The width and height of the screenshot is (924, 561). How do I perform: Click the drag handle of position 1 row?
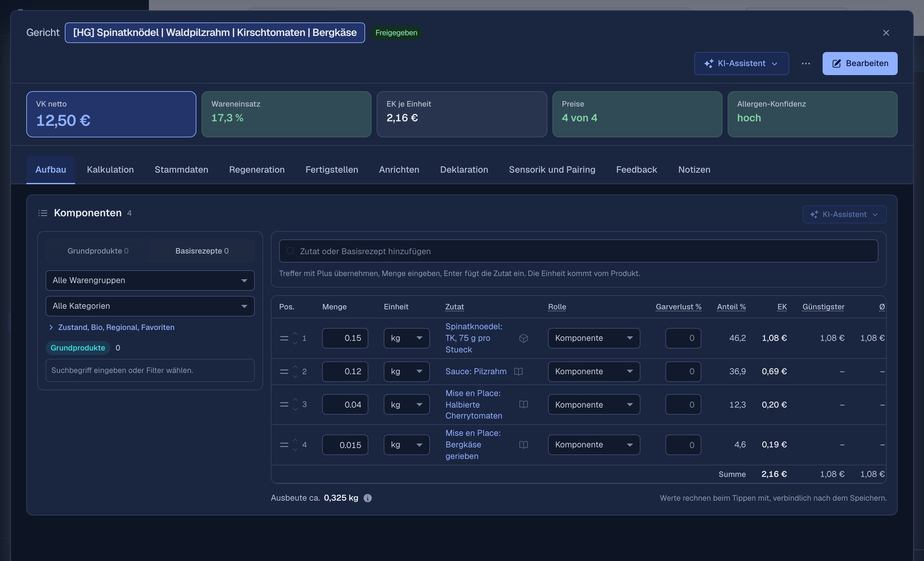click(284, 339)
